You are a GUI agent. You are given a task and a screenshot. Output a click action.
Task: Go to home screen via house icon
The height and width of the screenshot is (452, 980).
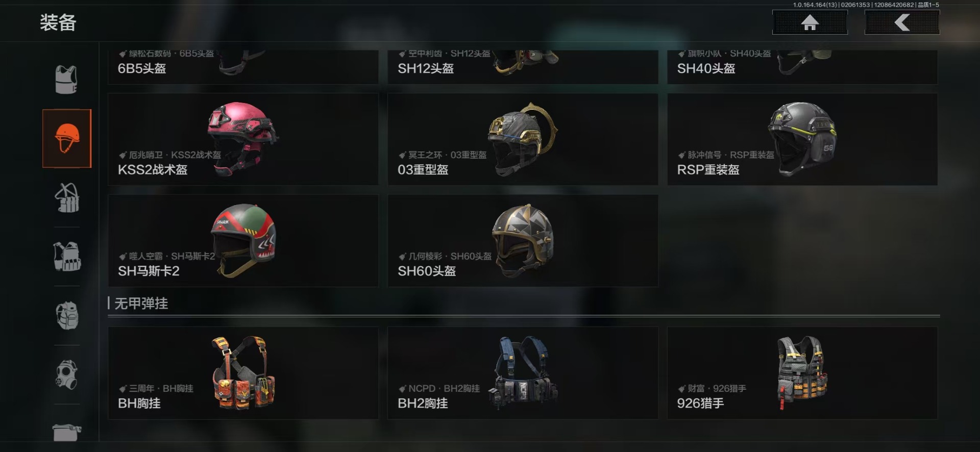click(x=810, y=22)
